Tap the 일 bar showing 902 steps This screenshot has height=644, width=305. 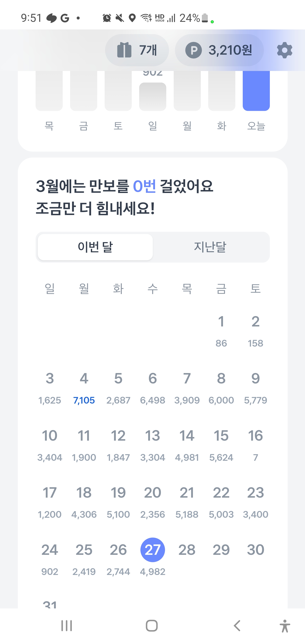[x=152, y=97]
